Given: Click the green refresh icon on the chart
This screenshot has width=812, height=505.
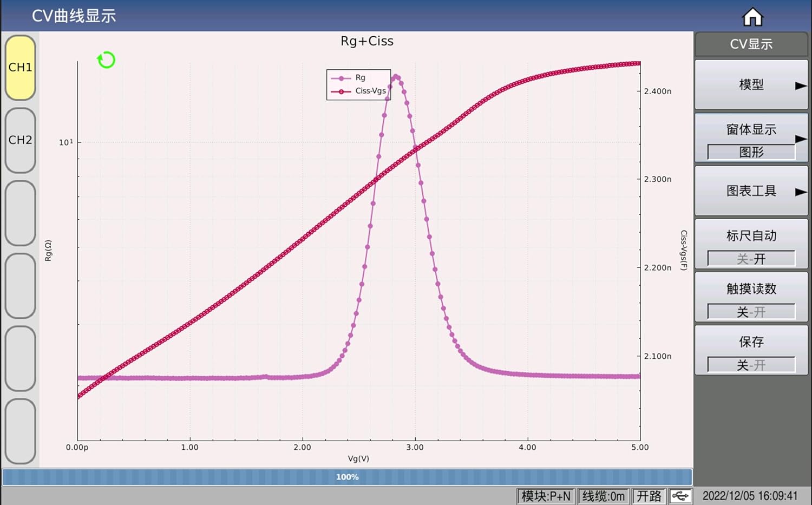Looking at the screenshot, I should click(x=106, y=61).
